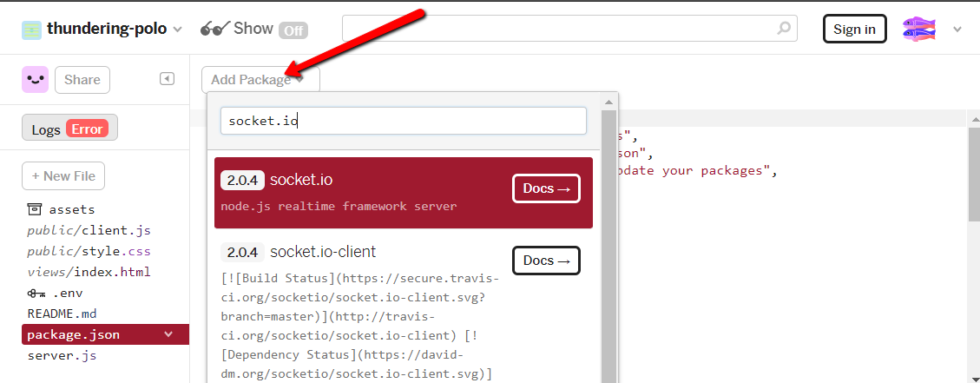Collapse the sidebar with arrow icon

point(167,79)
